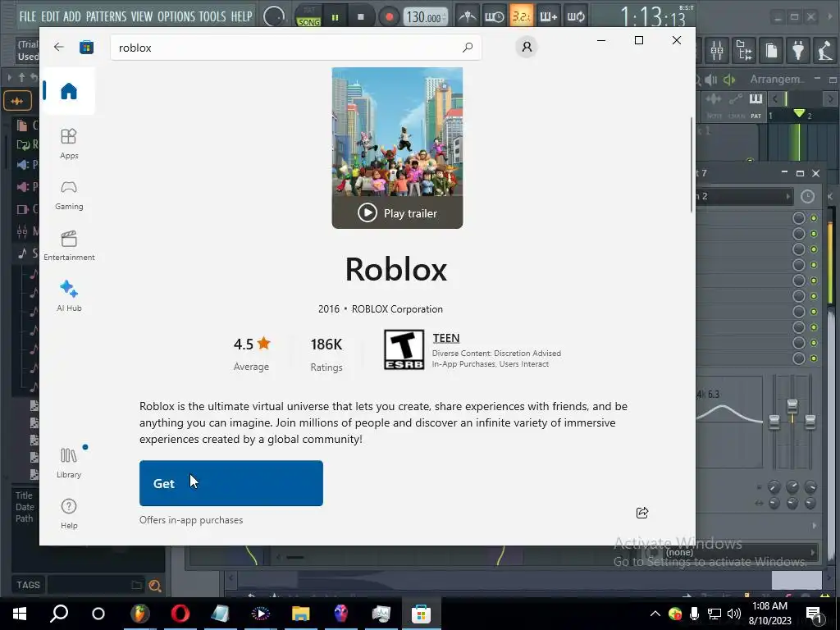Open the Arrangement dropdown in playlist
Viewport: 840px width, 630px height.
click(x=777, y=80)
